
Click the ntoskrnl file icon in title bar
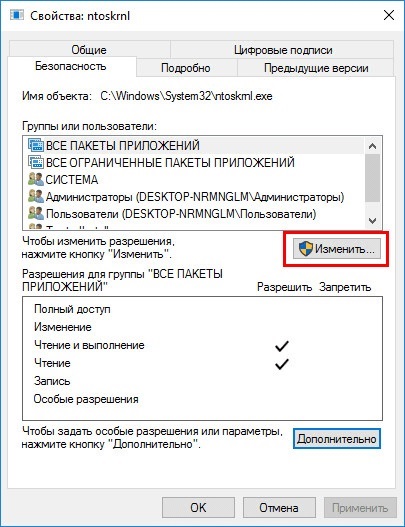17,15
